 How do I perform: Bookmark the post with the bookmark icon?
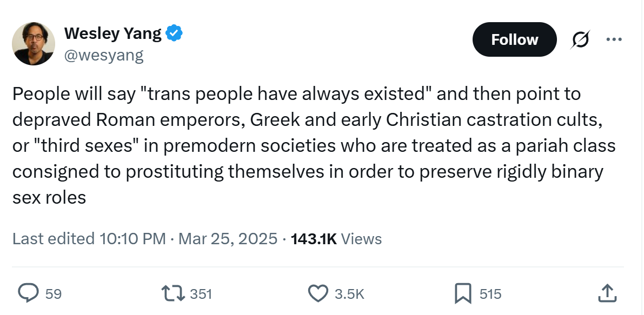[463, 294]
